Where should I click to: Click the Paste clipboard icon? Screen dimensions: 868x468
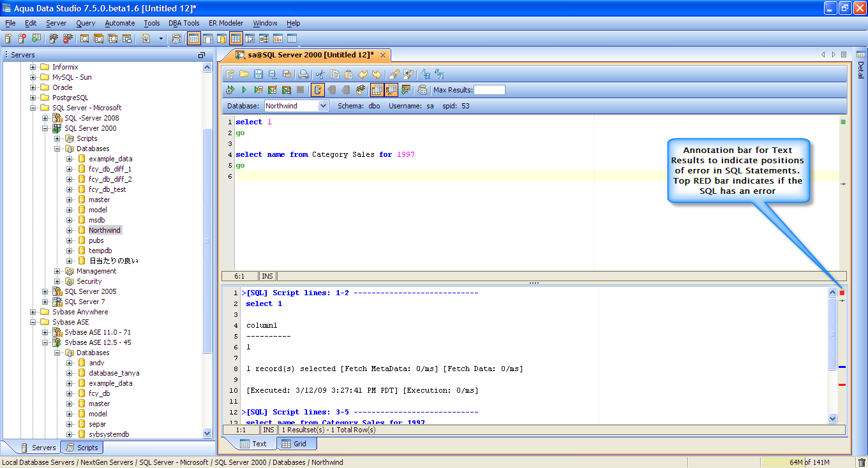coord(348,74)
